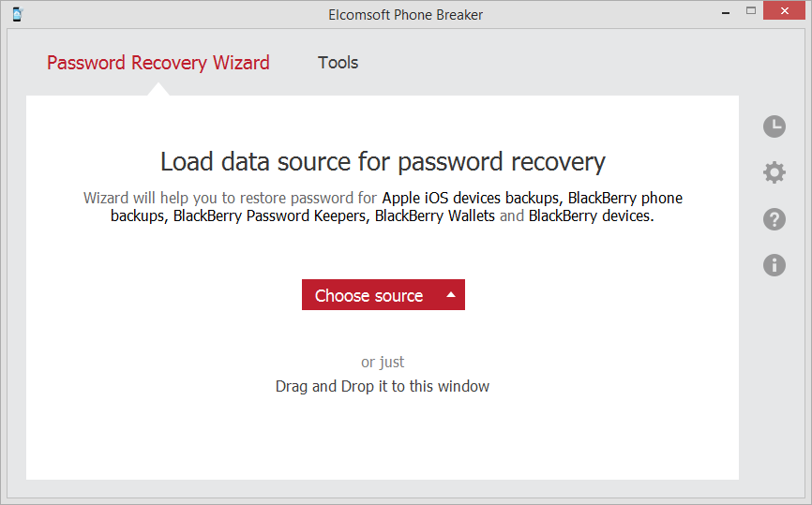The width and height of the screenshot is (812, 505).
Task: Open the recovery history clock icon
Action: click(774, 126)
